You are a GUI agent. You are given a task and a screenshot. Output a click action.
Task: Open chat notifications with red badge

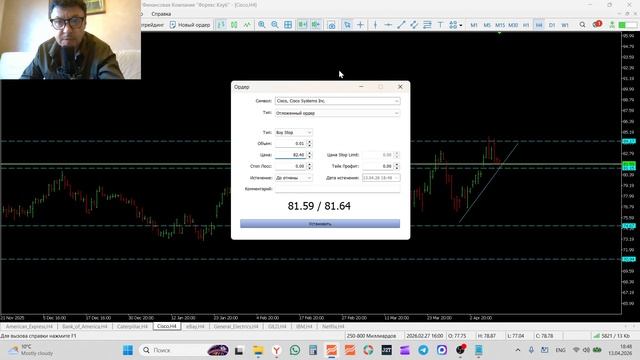[x=597, y=24]
